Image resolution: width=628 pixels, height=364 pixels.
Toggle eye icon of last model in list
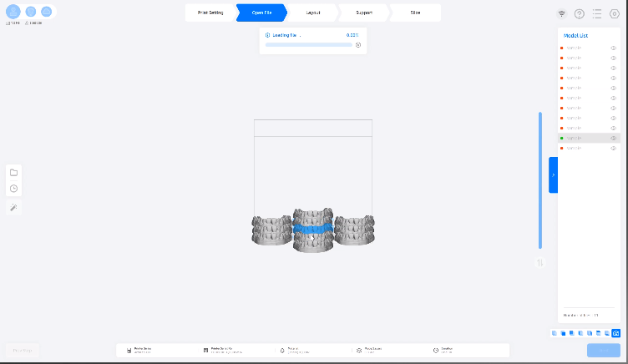(x=613, y=148)
